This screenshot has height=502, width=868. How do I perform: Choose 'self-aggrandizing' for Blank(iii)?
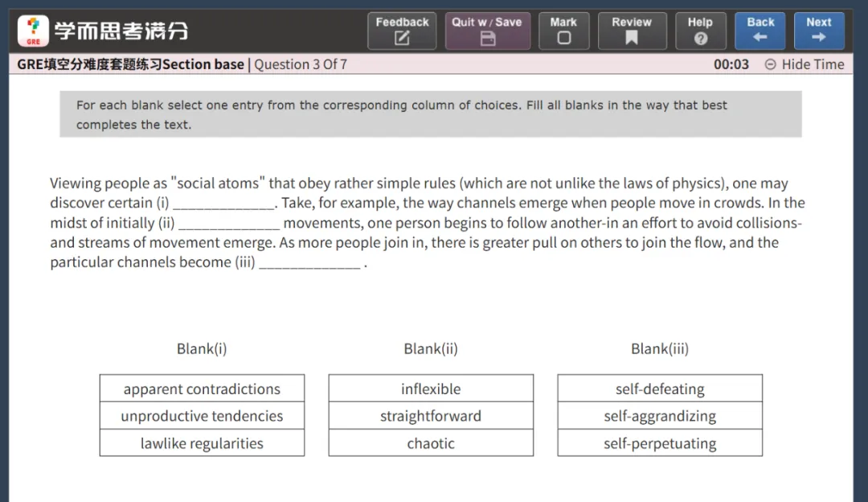[660, 416]
